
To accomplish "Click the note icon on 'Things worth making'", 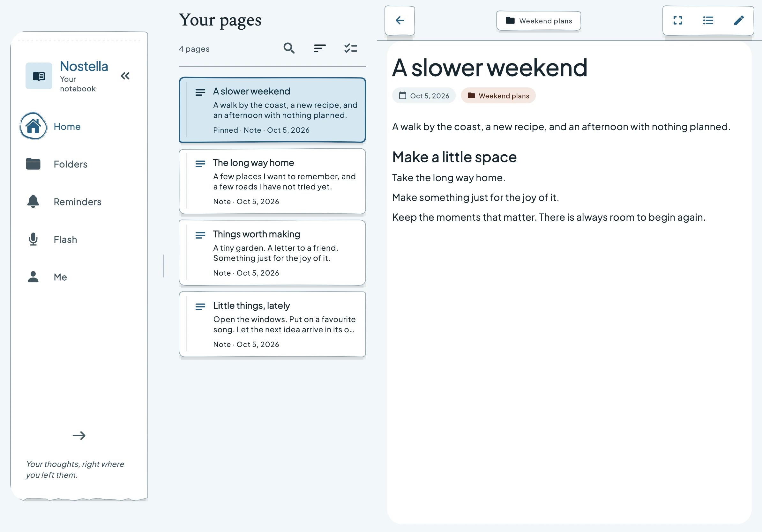I will (x=200, y=235).
